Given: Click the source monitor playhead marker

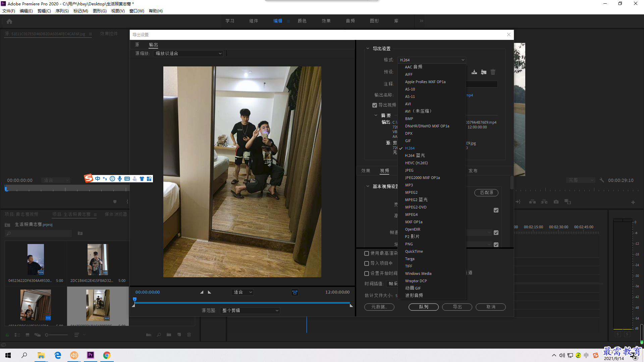Looking at the screenshot, I should tap(6, 188).
